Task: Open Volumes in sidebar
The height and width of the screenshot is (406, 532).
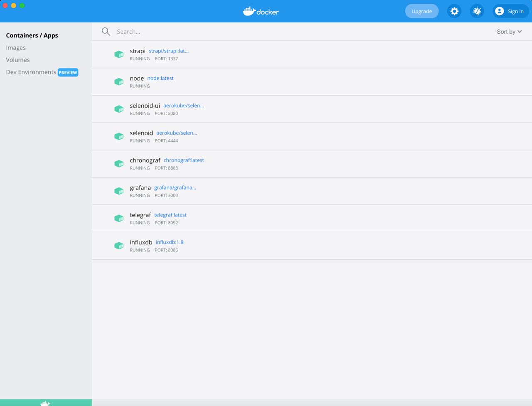Action: [x=18, y=60]
